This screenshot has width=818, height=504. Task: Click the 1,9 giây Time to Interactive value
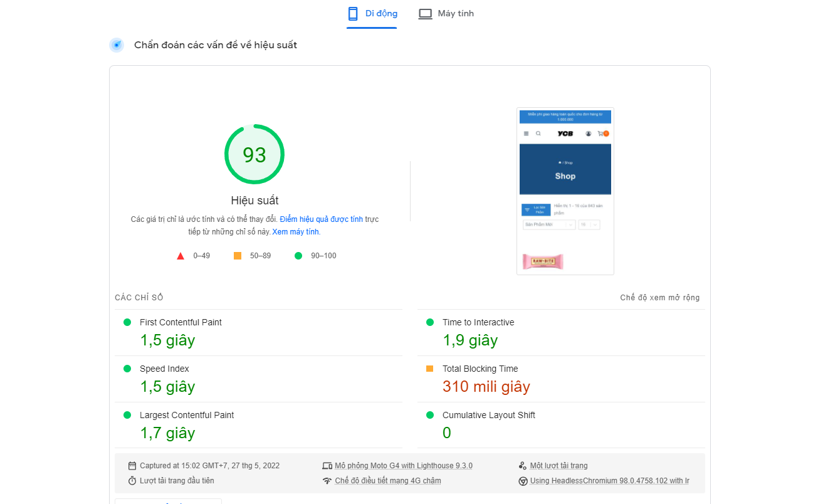pyautogui.click(x=470, y=340)
